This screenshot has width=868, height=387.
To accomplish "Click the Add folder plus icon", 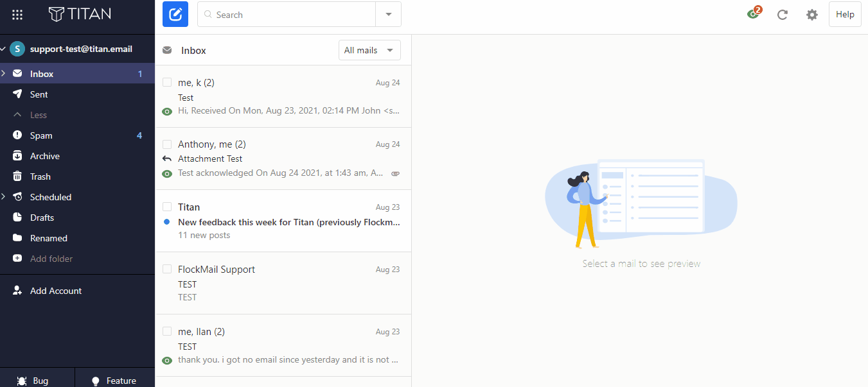I will [17, 259].
